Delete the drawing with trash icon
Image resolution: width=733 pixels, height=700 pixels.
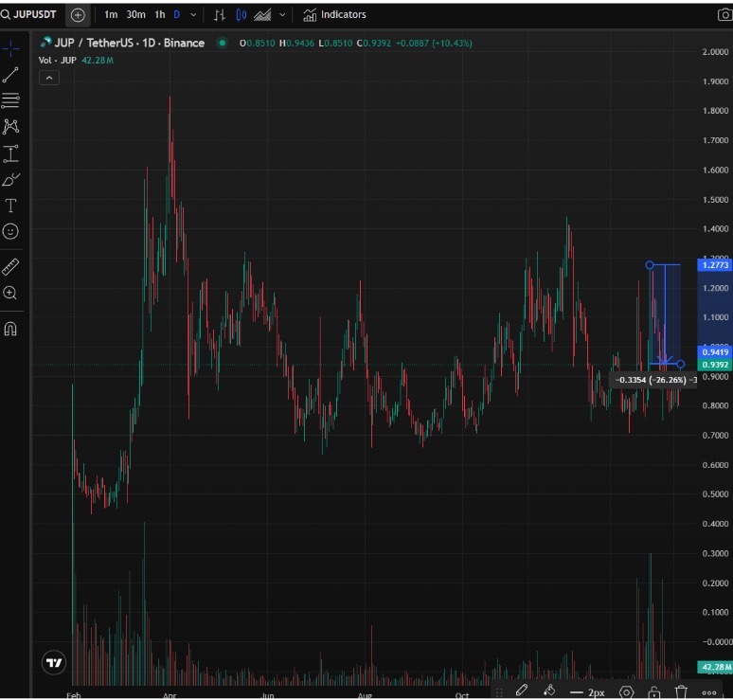681,691
